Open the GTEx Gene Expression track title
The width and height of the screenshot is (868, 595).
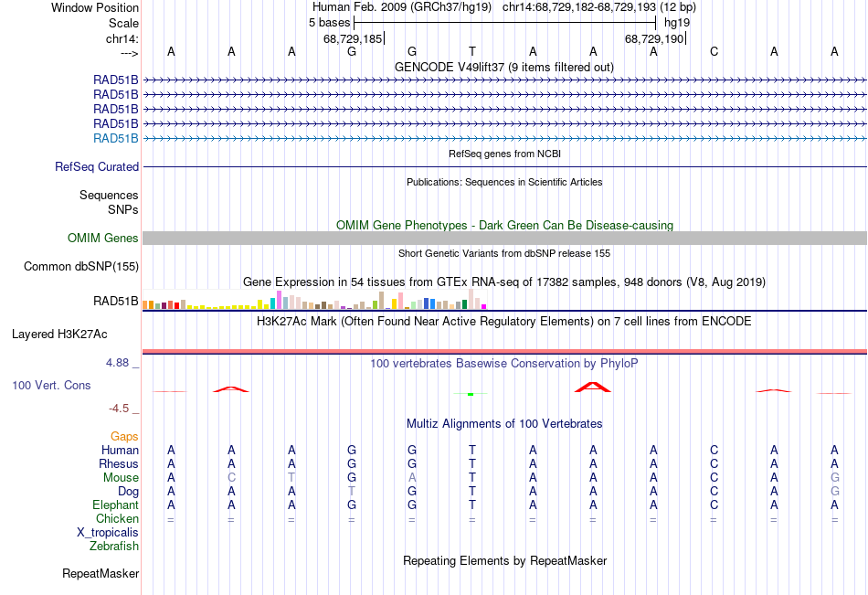click(x=504, y=282)
